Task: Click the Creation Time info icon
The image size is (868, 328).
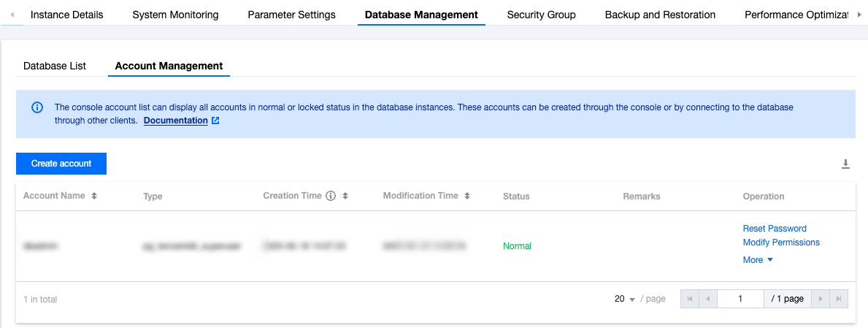Action: point(330,197)
